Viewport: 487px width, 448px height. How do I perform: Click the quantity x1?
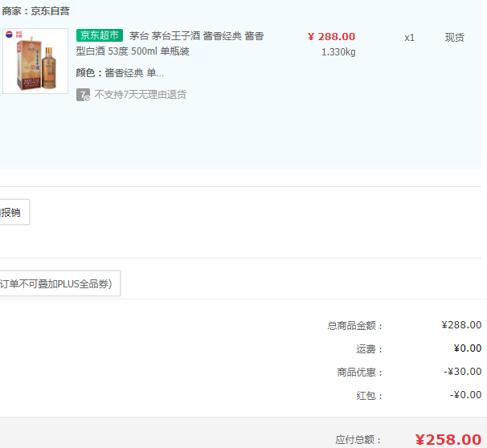[x=409, y=38]
